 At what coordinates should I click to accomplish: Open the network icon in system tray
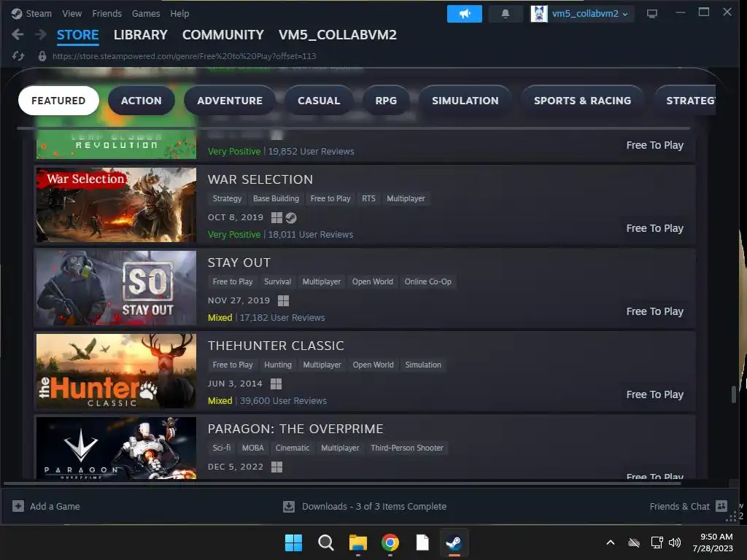(x=657, y=542)
